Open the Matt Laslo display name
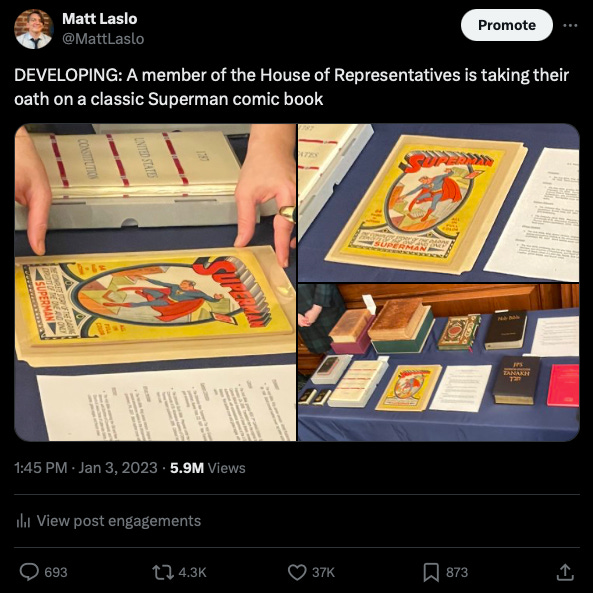 99,19
